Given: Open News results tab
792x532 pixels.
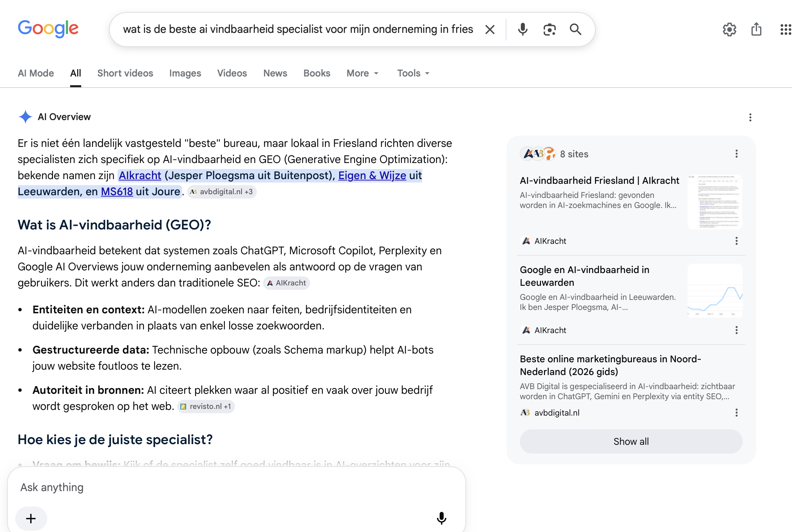Looking at the screenshot, I should pyautogui.click(x=275, y=73).
